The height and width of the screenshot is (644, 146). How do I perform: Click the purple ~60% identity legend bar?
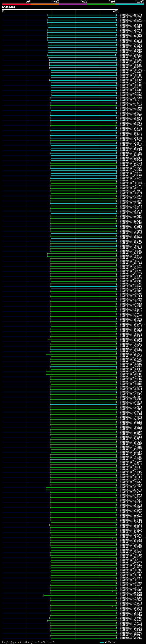pos(73,4)
